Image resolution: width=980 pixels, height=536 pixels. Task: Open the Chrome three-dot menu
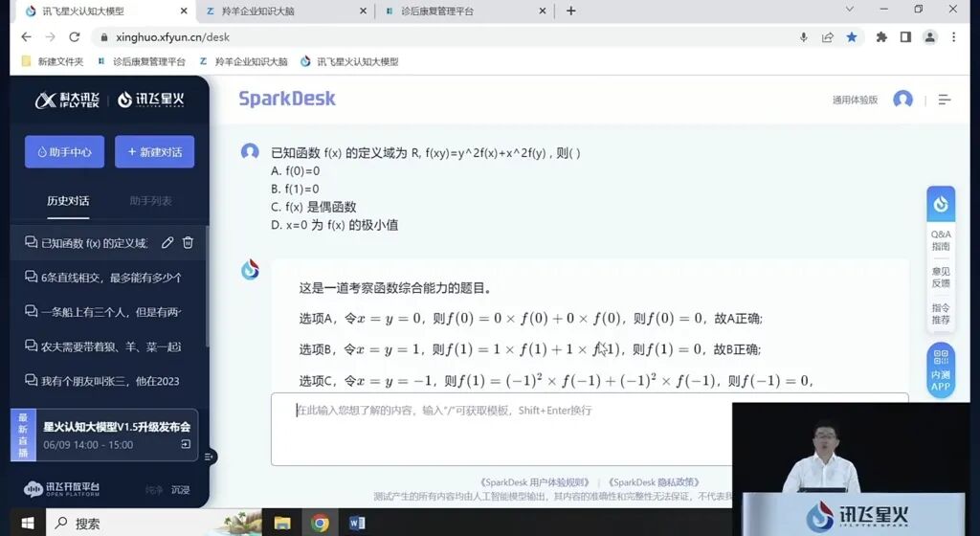954,37
